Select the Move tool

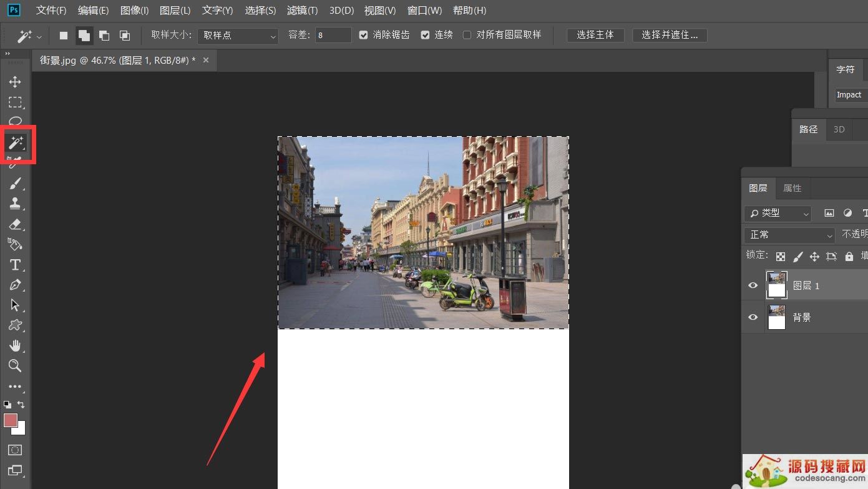pos(16,81)
